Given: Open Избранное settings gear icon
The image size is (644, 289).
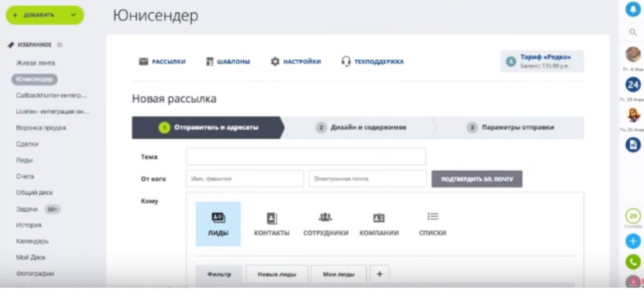Looking at the screenshot, I should pyautogui.click(x=60, y=45).
